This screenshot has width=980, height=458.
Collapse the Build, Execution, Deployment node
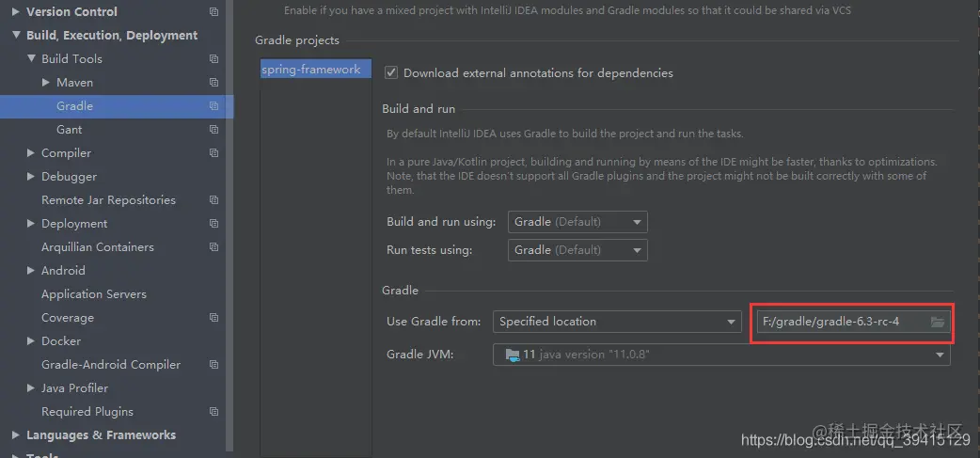[x=16, y=36]
